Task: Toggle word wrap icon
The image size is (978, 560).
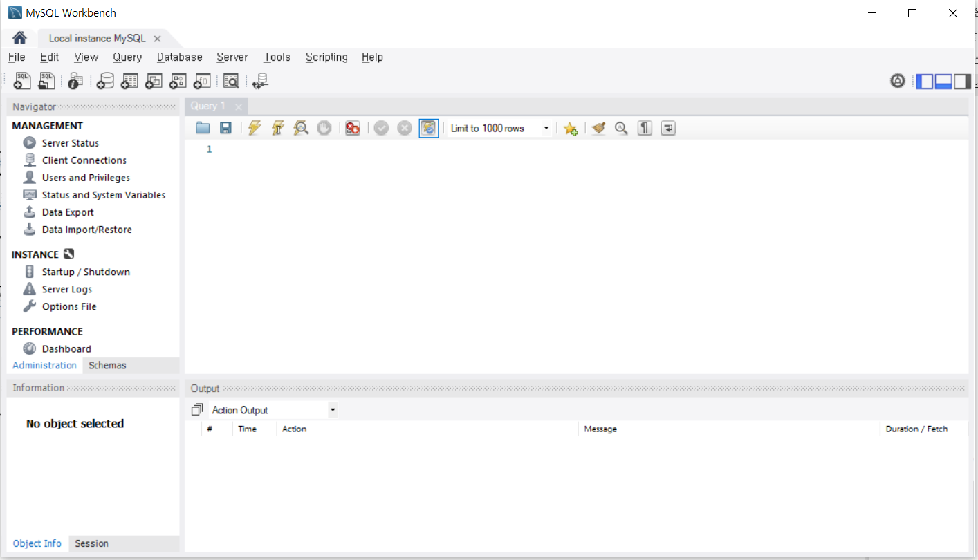Action: pyautogui.click(x=667, y=128)
